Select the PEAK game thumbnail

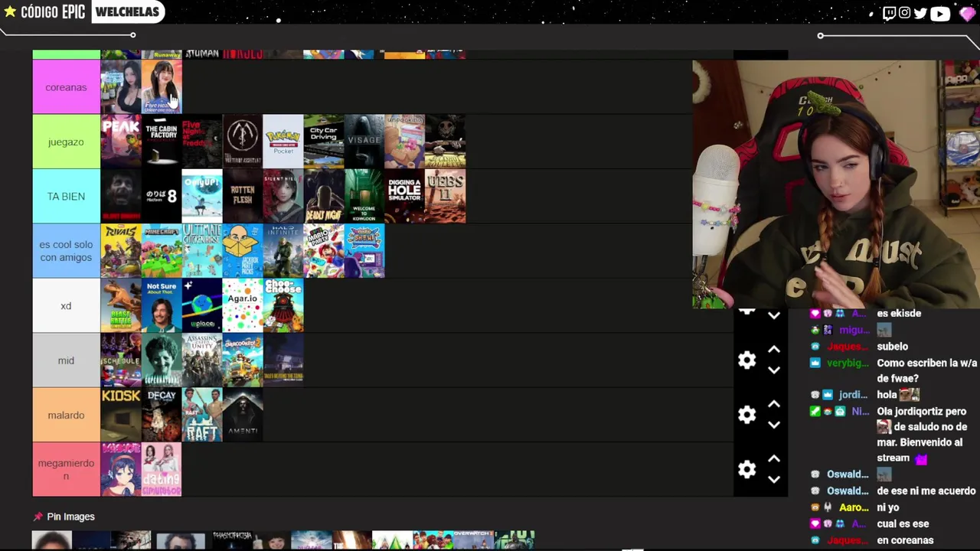(x=121, y=142)
